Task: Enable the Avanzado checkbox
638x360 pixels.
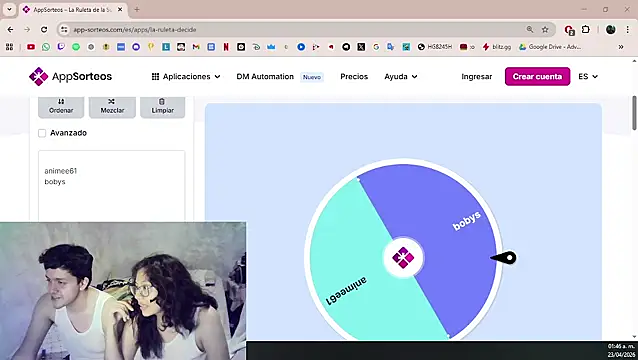Action: 42,133
